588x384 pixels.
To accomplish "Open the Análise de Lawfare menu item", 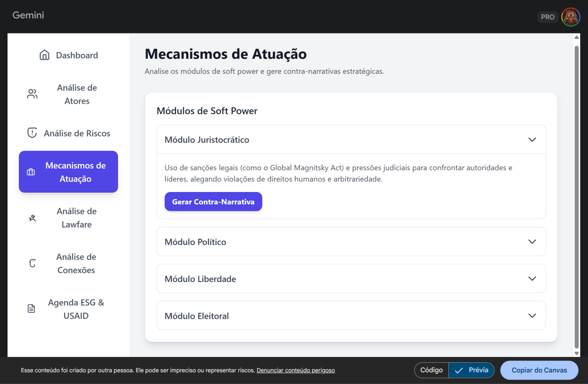I will pos(76,218).
